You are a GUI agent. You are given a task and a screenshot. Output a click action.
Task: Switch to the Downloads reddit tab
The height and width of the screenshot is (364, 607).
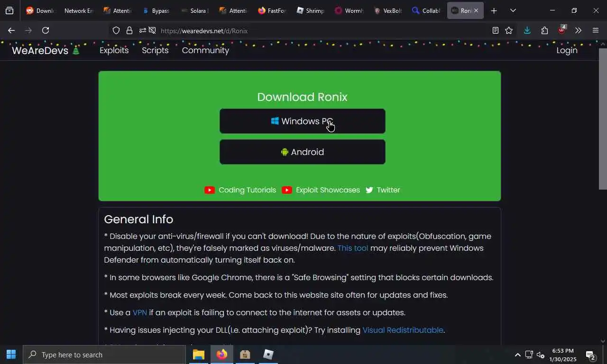[40, 10]
